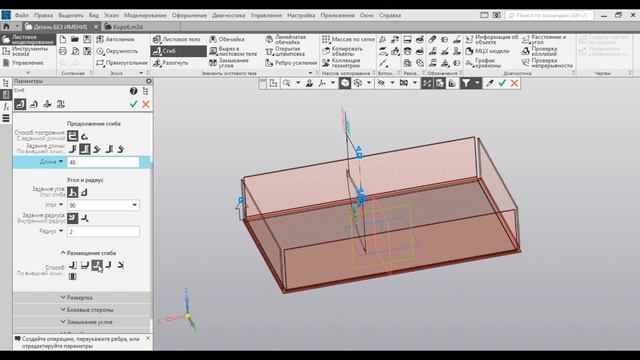The width and height of the screenshot is (640, 360).
Task: Switch to Листовое моделирование toolset
Action: 28,39
